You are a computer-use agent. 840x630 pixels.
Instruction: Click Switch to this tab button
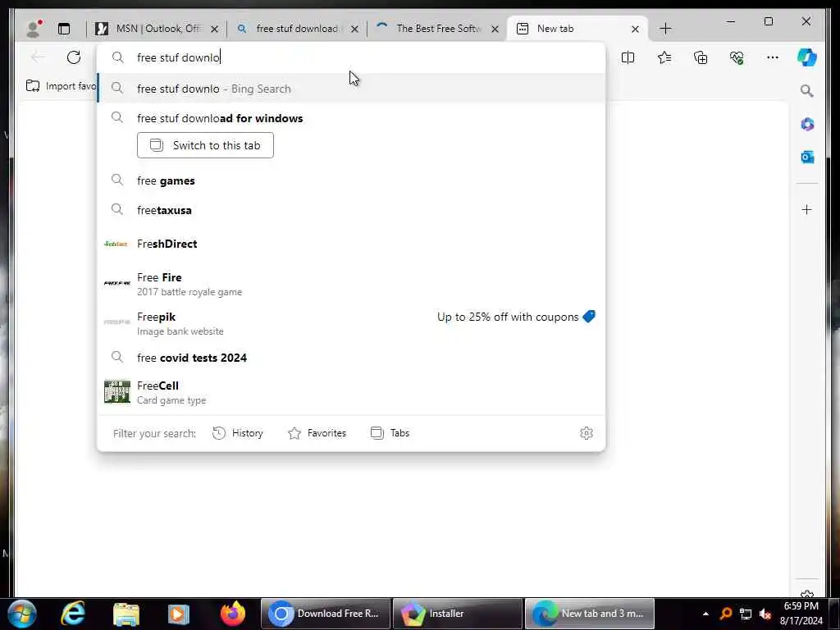[x=205, y=145]
